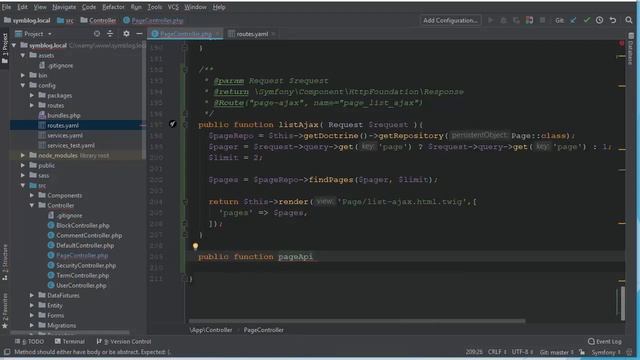Open the Project view dropdown

tap(33, 34)
